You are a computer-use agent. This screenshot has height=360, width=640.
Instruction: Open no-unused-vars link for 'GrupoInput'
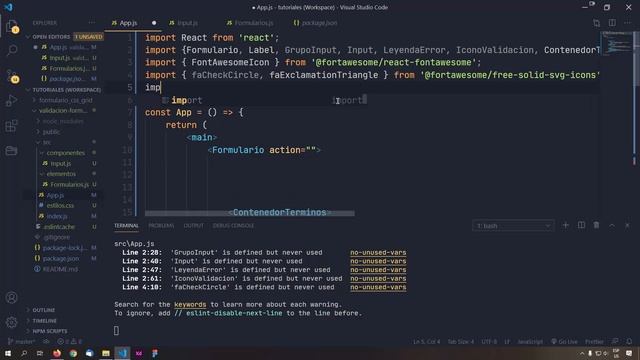(x=378, y=253)
